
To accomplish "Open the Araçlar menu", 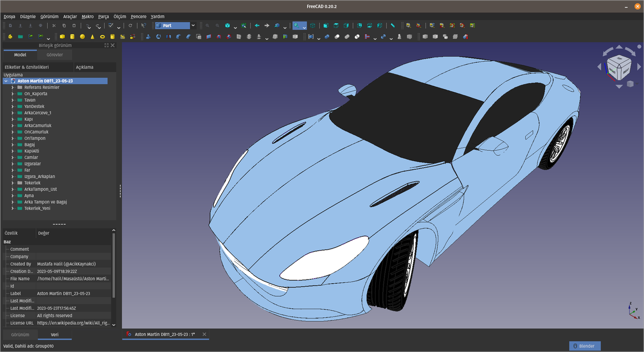I will [x=70, y=17].
